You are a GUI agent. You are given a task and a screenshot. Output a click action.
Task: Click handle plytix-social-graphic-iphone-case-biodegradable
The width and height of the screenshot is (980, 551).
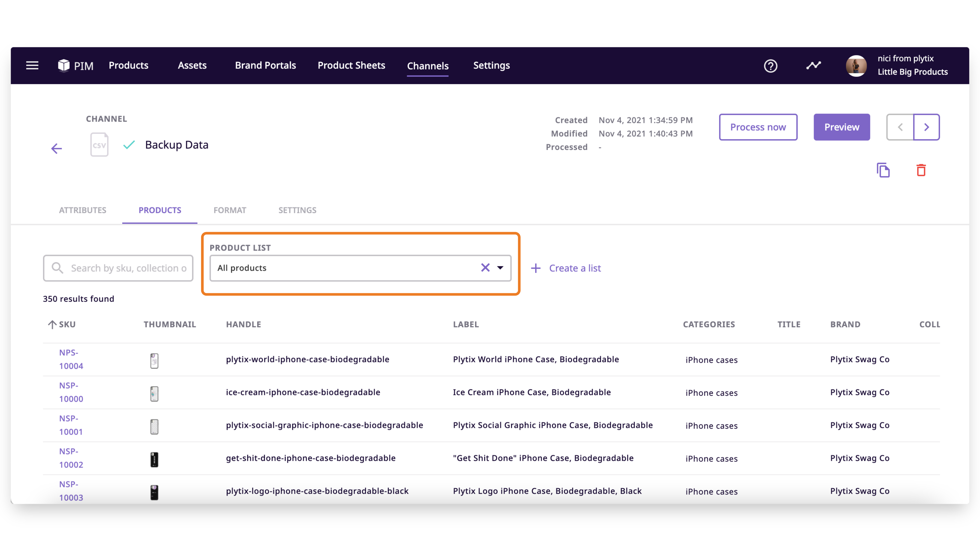coord(324,425)
